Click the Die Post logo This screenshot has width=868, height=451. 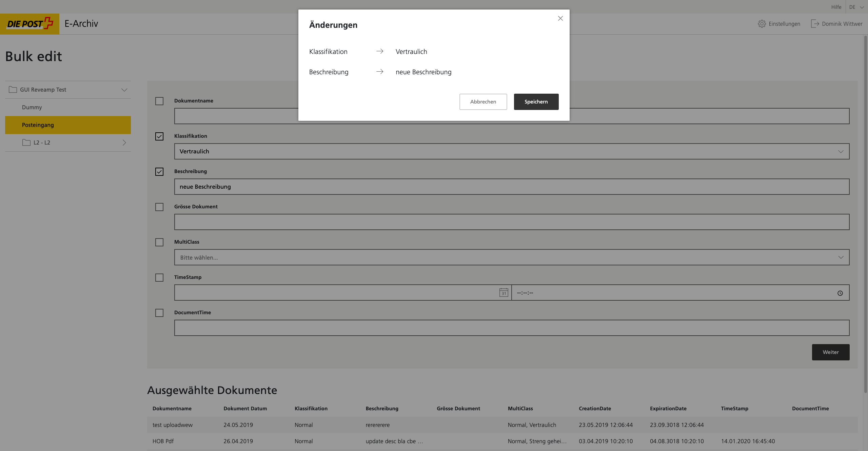pyautogui.click(x=30, y=24)
